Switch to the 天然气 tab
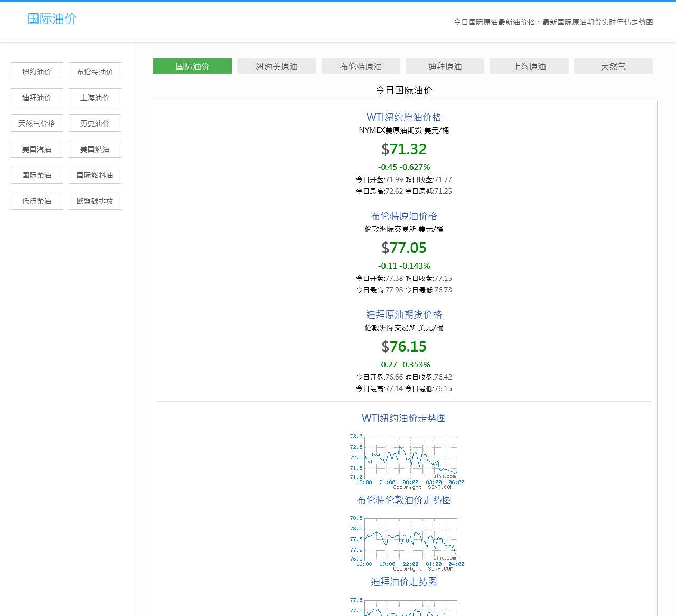The width and height of the screenshot is (676, 616). tap(613, 67)
